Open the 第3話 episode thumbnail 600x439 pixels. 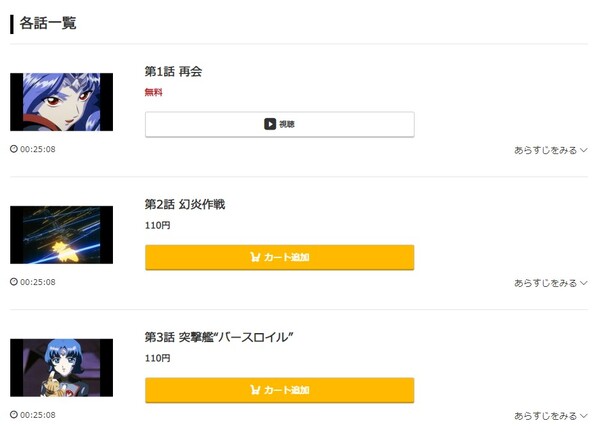pos(61,368)
